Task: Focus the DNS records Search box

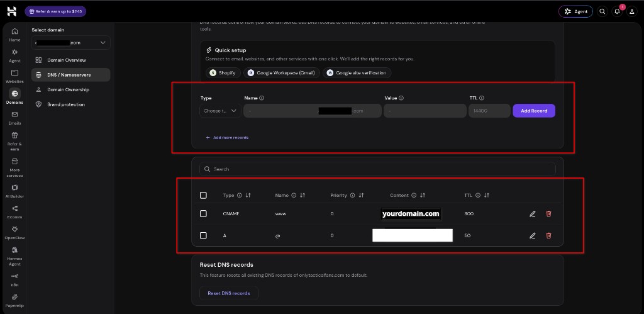Action: coord(377,169)
